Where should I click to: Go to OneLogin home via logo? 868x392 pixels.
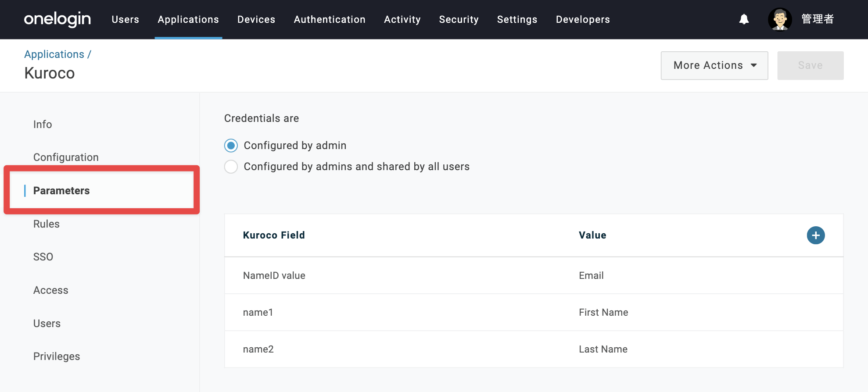(57, 19)
